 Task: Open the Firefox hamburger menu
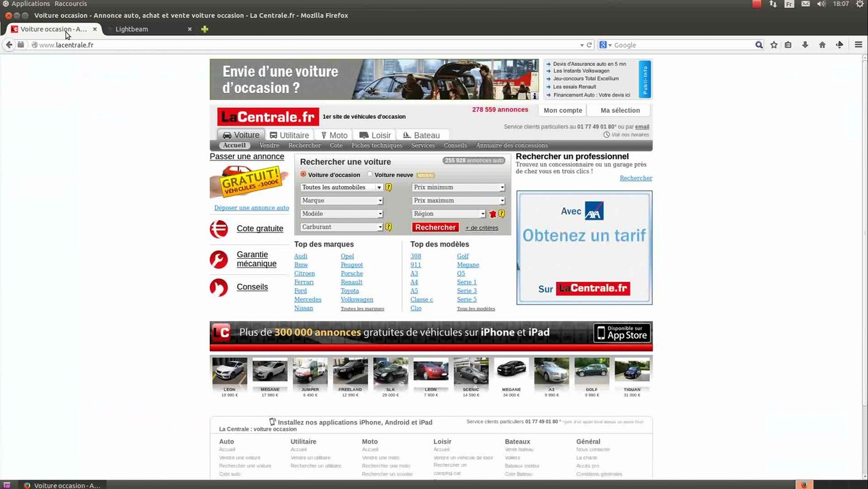858,45
